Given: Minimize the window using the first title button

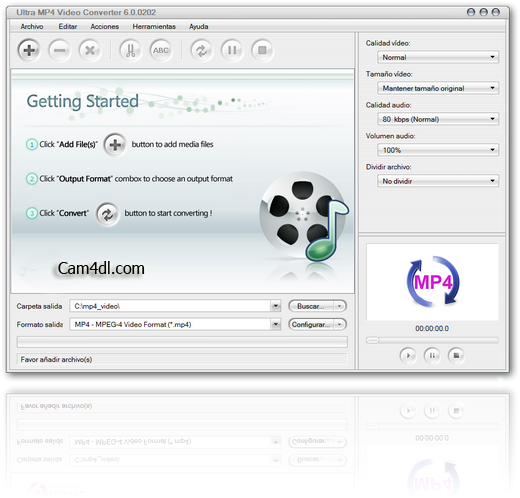Looking at the screenshot, I should pyautogui.click(x=471, y=12).
